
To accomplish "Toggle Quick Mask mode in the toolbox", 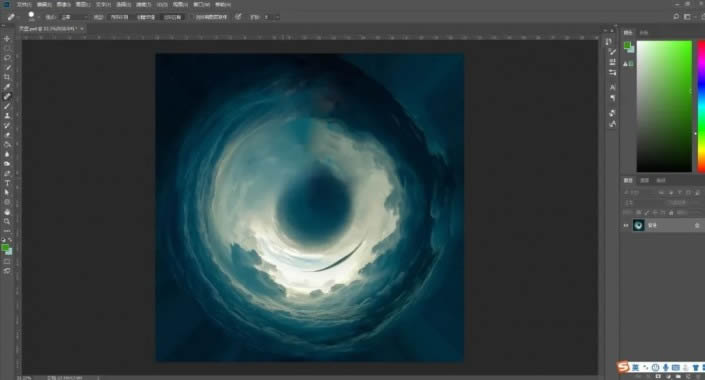I will [x=7, y=261].
